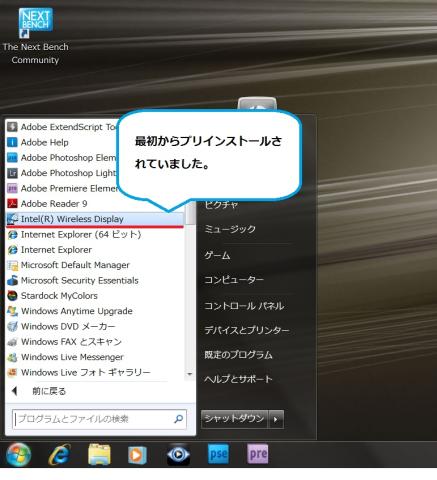The image size is (437, 480).
Task: Click the program list scroll-down arrow
Action: (190, 374)
